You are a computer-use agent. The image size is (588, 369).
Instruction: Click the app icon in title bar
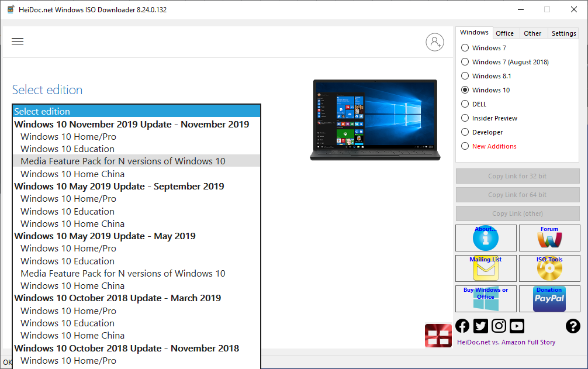(11, 9)
